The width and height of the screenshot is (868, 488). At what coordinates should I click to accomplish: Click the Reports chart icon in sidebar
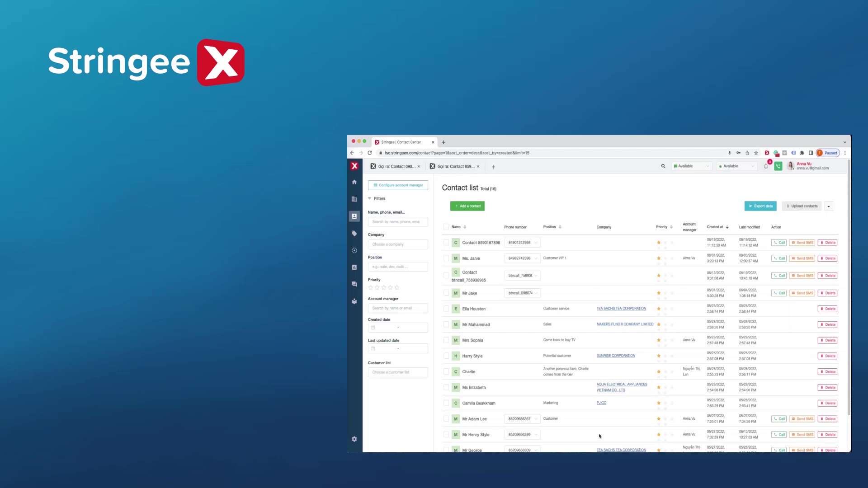click(354, 267)
